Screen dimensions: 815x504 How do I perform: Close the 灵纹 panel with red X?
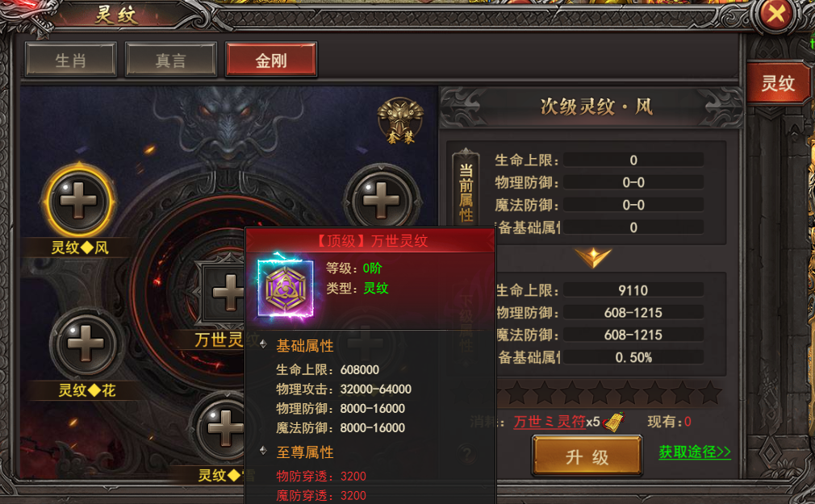[776, 14]
